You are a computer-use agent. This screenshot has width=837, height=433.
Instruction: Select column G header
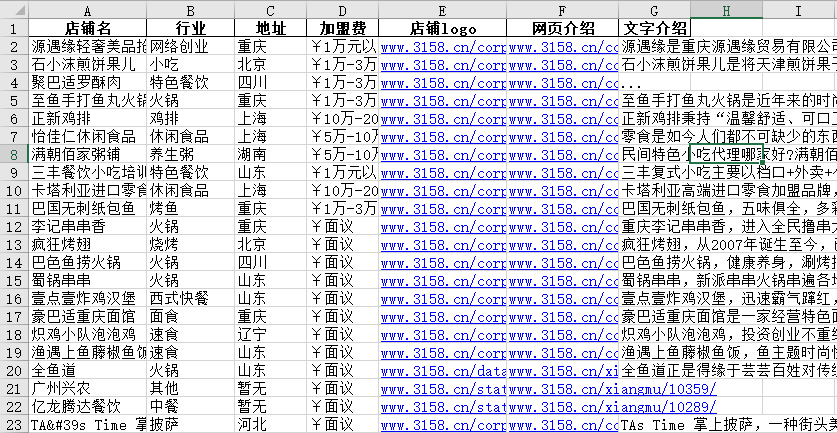[654, 10]
